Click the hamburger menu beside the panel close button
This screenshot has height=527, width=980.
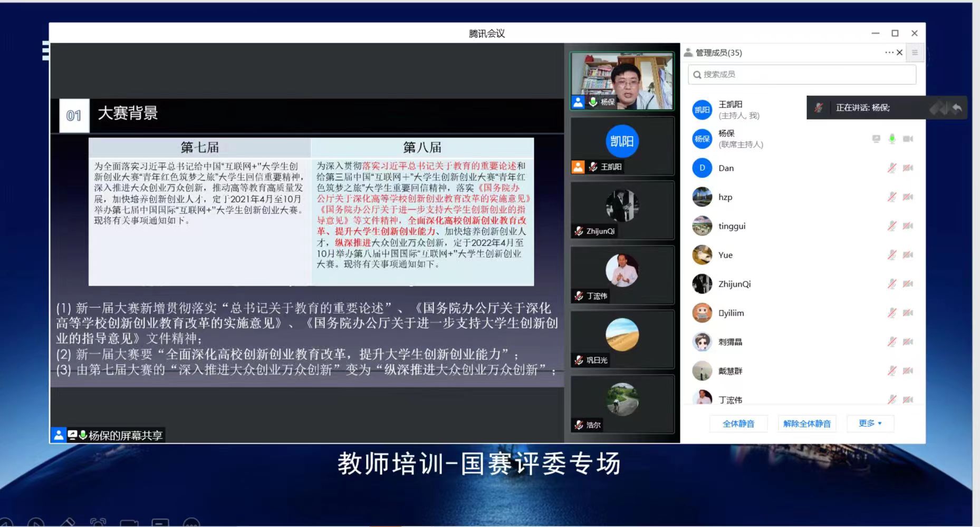tap(916, 53)
